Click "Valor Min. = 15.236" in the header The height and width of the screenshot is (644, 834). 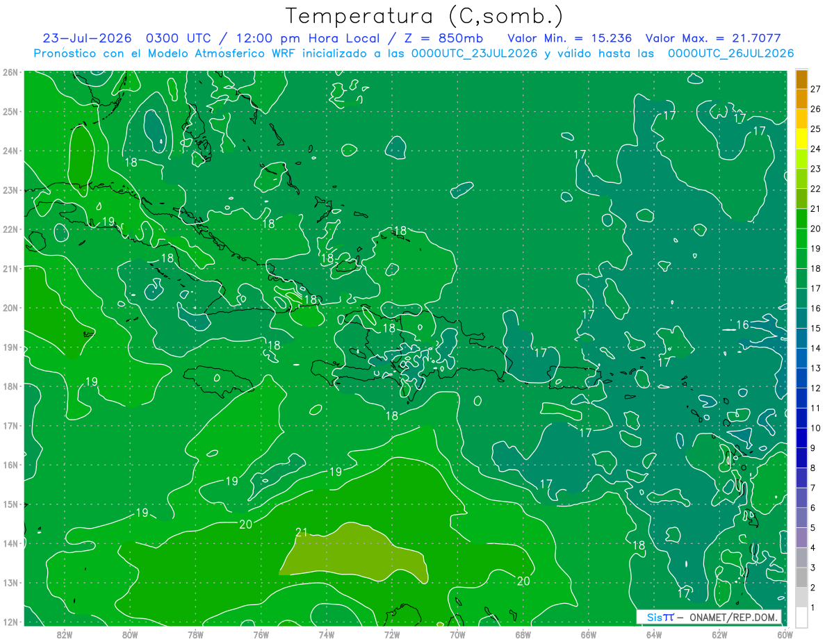569,38
